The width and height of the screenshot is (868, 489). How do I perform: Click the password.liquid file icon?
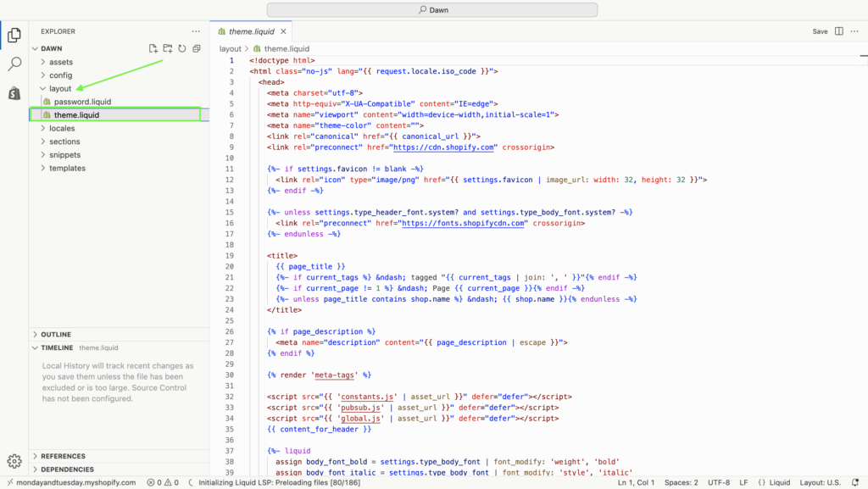coord(47,102)
